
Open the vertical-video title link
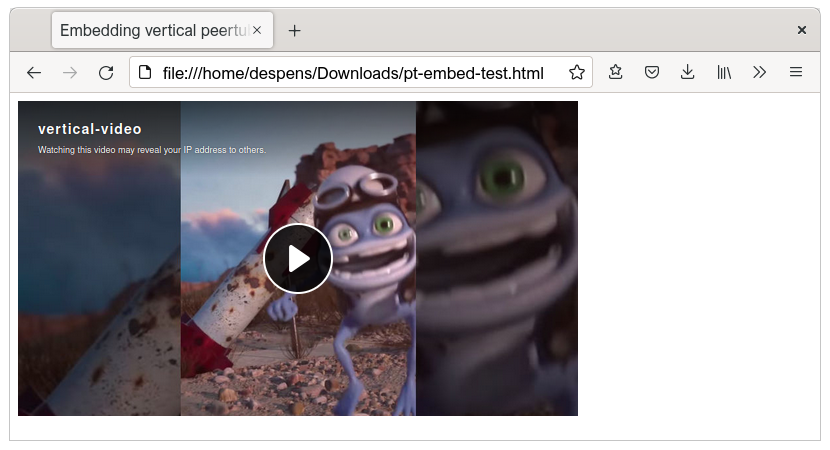tap(89, 129)
